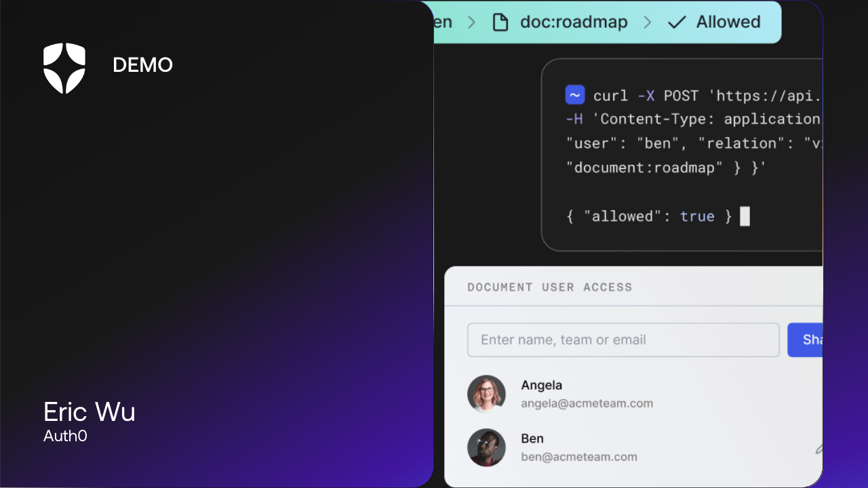The height and width of the screenshot is (488, 868).
Task: Click the Eric Wu speaker name
Action: pos(90,412)
